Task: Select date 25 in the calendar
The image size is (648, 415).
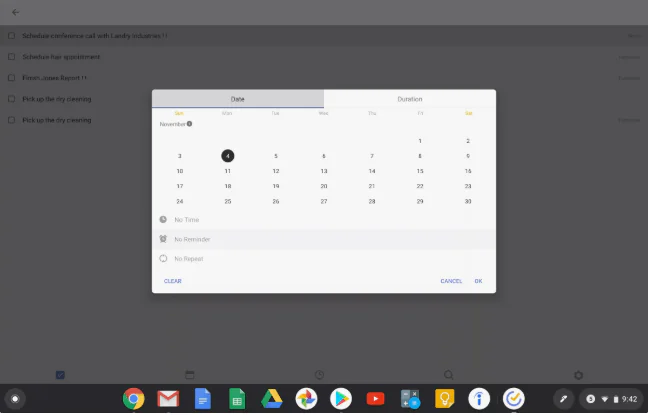Action: tap(228, 201)
